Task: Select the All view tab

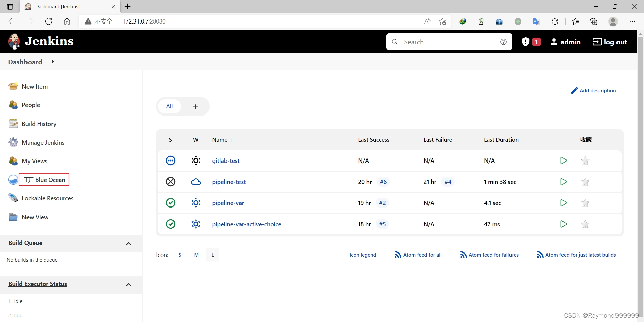Action: (170, 106)
